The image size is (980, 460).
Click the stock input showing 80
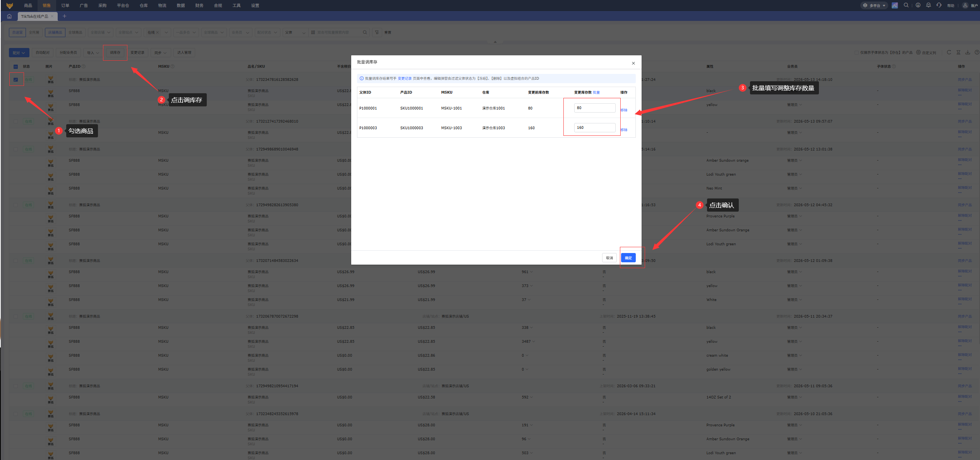pyautogui.click(x=595, y=108)
